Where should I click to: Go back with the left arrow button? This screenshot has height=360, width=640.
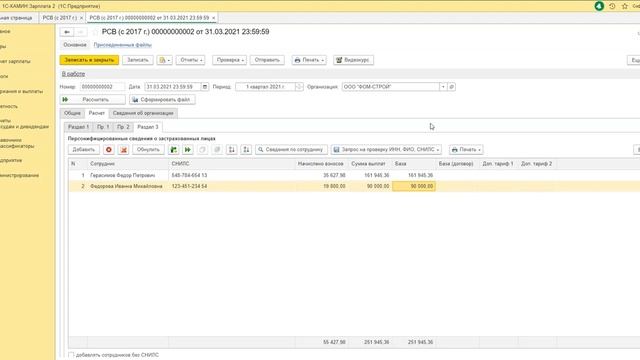[x=67, y=32]
